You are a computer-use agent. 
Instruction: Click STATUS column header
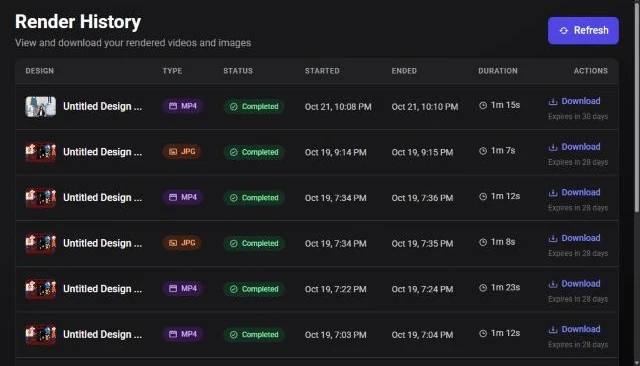pyautogui.click(x=238, y=71)
